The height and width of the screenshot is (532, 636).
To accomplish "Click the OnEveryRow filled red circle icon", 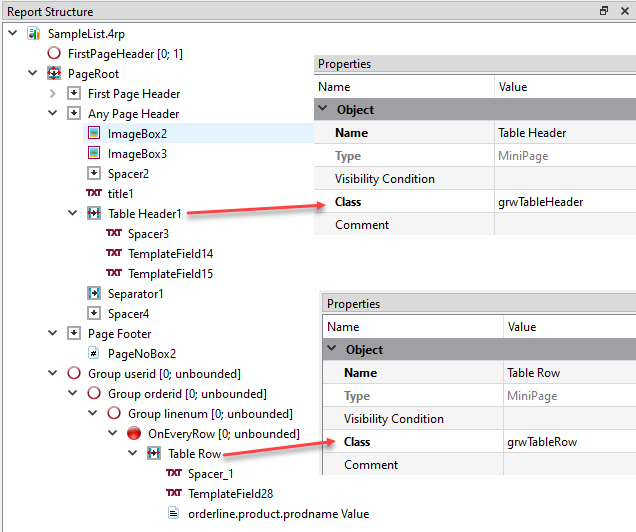I will pos(134,433).
